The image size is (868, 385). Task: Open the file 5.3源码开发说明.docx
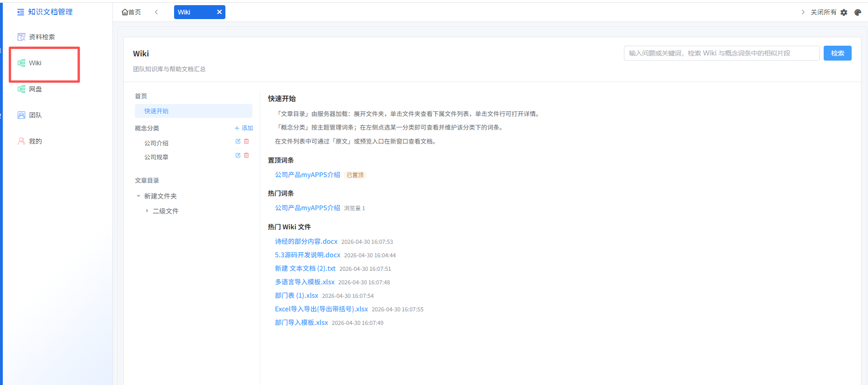coord(308,255)
